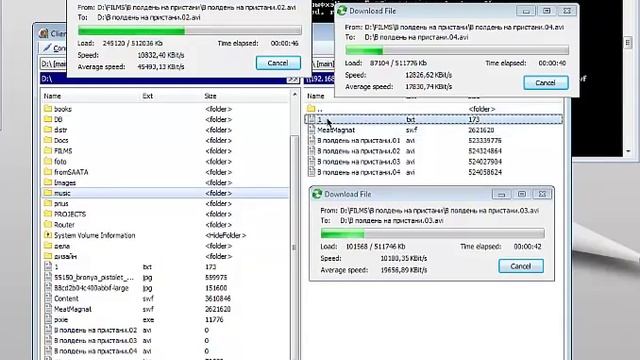This screenshot has width=640, height=360.
Task: Select the DB folder icon
Action: 48,119
